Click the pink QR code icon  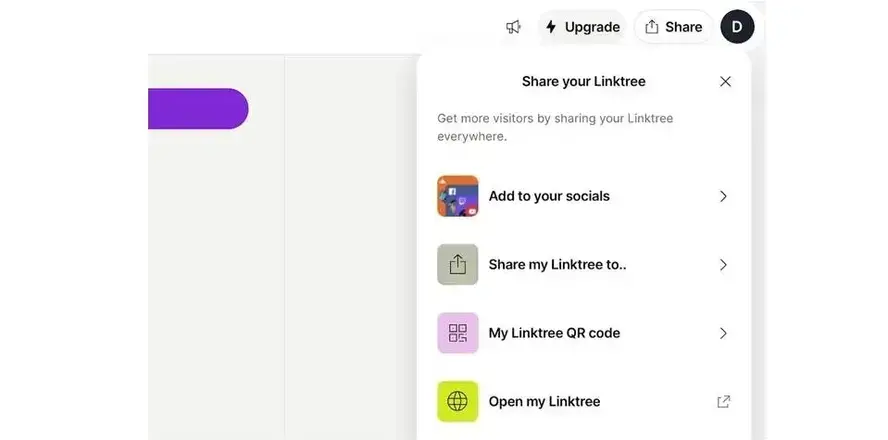tap(457, 333)
